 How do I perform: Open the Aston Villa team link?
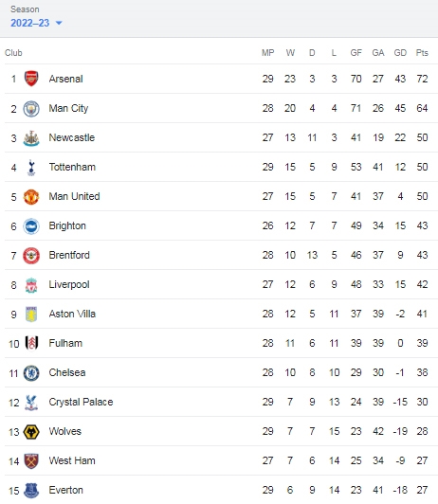[x=72, y=314]
